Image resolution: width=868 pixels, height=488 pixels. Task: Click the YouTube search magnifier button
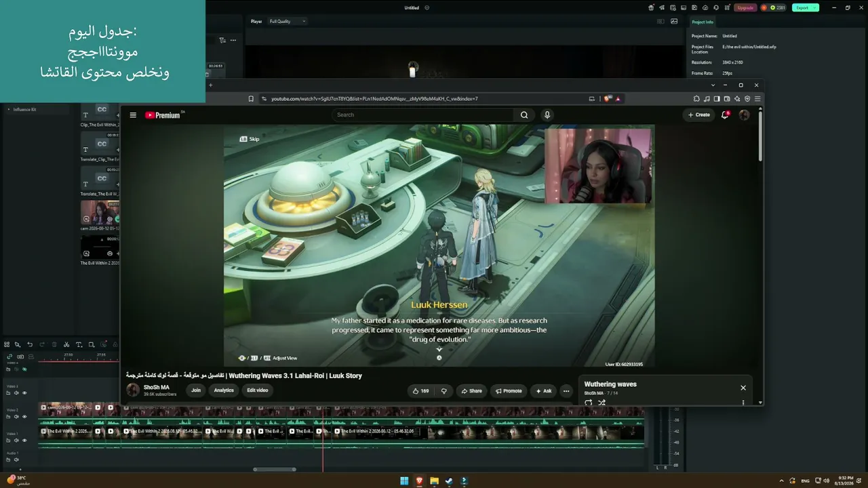[524, 115]
